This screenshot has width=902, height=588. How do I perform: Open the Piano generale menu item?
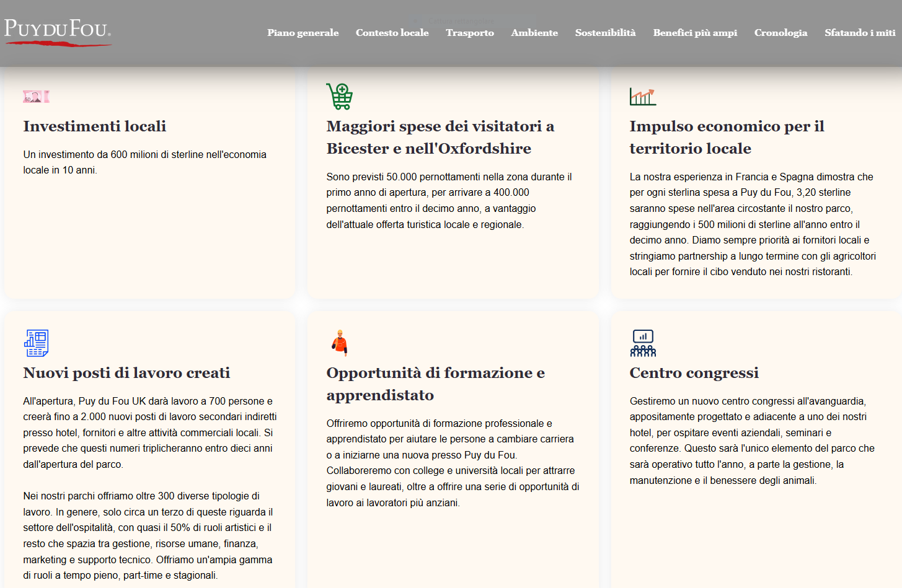click(303, 33)
